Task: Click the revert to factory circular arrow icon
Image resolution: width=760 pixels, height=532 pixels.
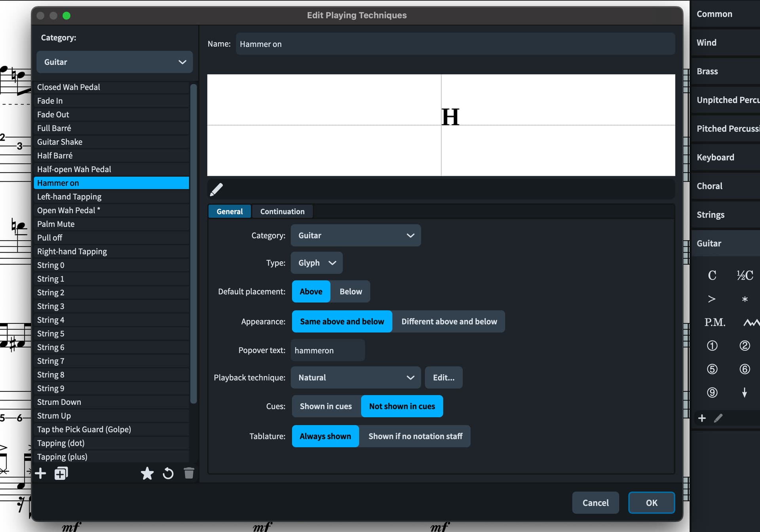Action: click(x=168, y=473)
